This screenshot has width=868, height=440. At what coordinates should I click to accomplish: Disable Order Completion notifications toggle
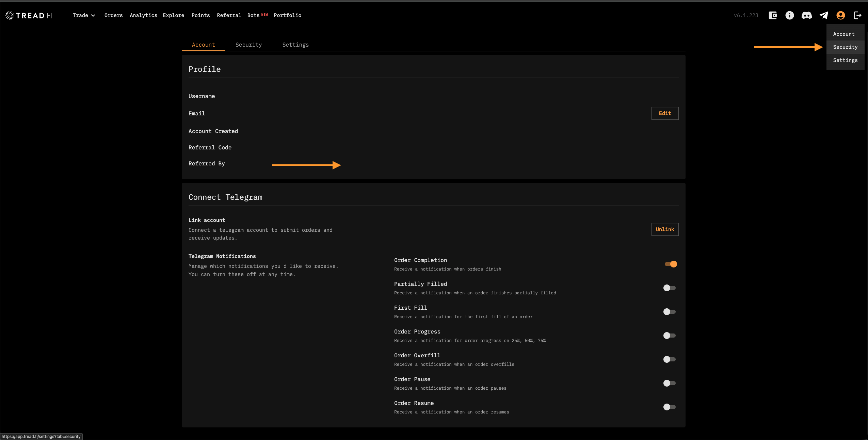(x=671, y=264)
